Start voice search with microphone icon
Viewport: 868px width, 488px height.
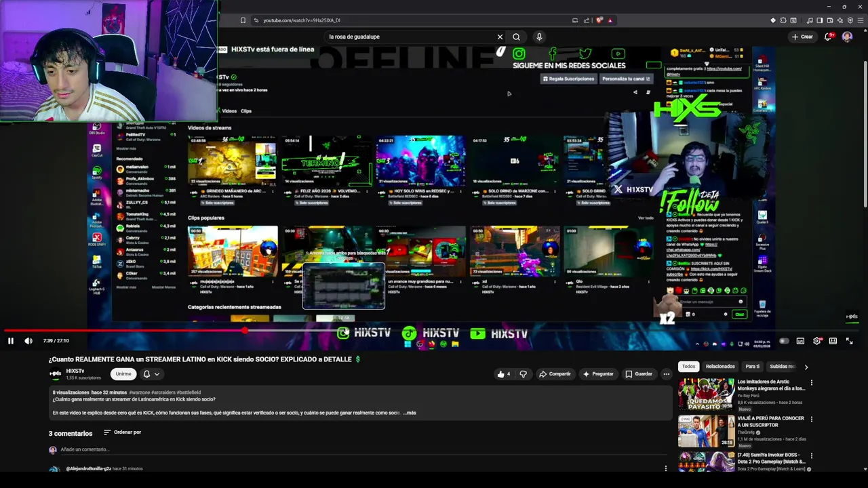tap(539, 37)
